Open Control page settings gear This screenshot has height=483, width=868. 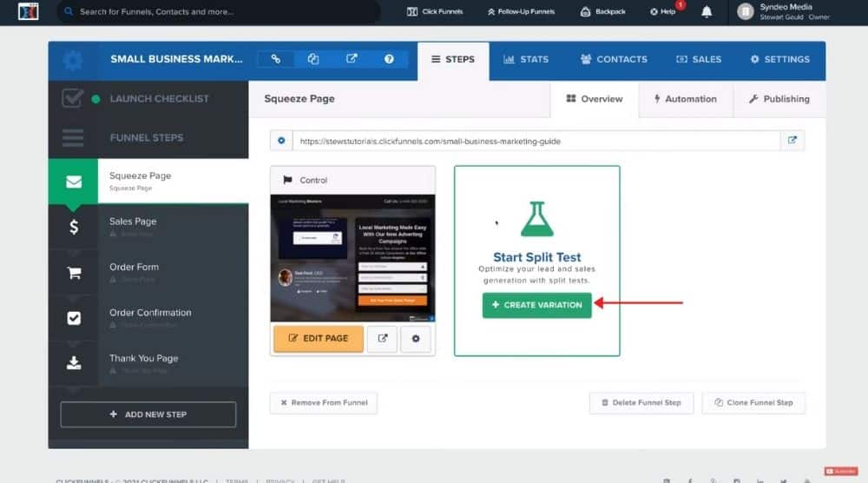pyautogui.click(x=416, y=339)
